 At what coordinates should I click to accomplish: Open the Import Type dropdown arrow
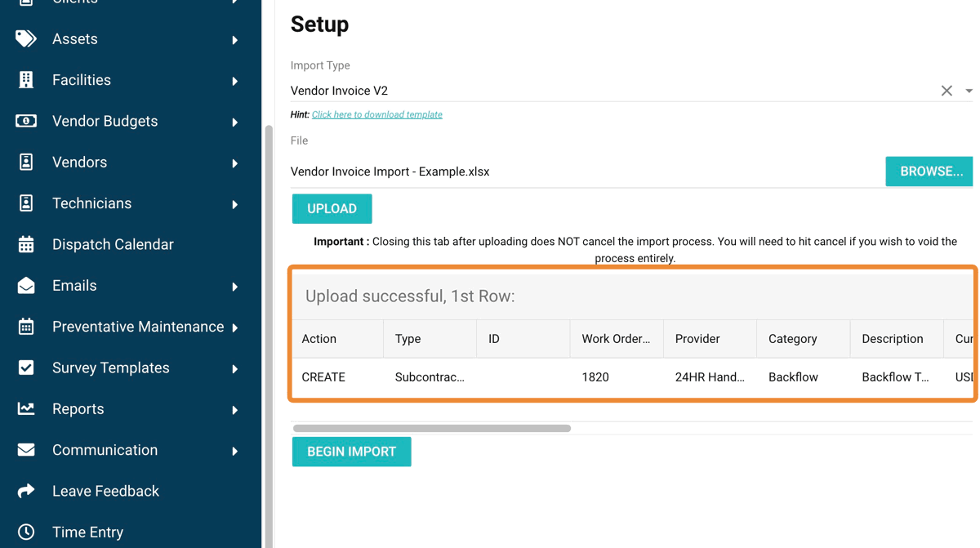tap(969, 91)
